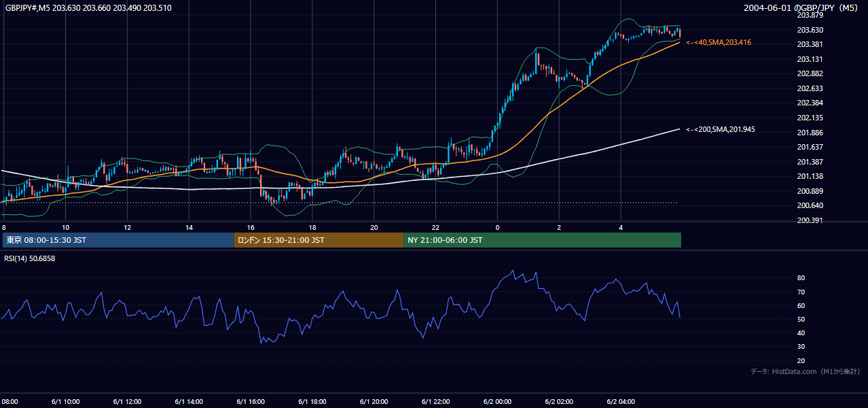Click RSI scale level 20
The width and height of the screenshot is (868, 408).
(801, 360)
